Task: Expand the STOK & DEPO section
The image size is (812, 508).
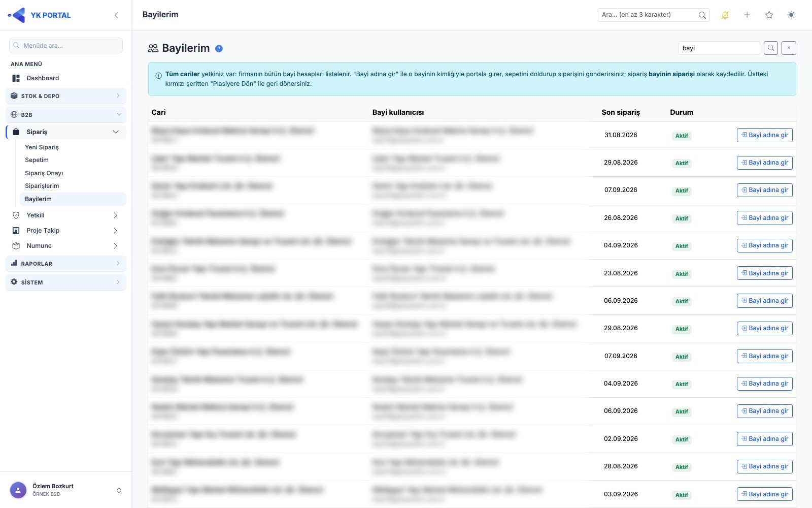Action: click(66, 96)
